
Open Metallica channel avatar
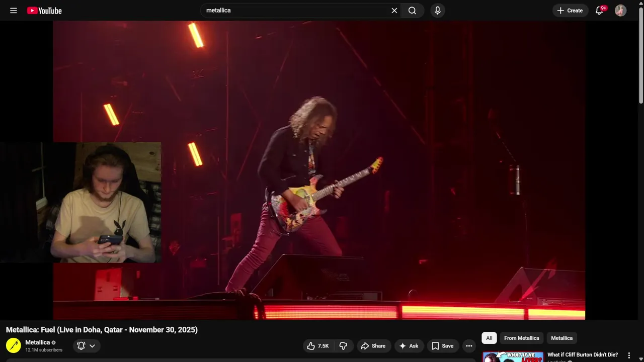[x=14, y=345]
